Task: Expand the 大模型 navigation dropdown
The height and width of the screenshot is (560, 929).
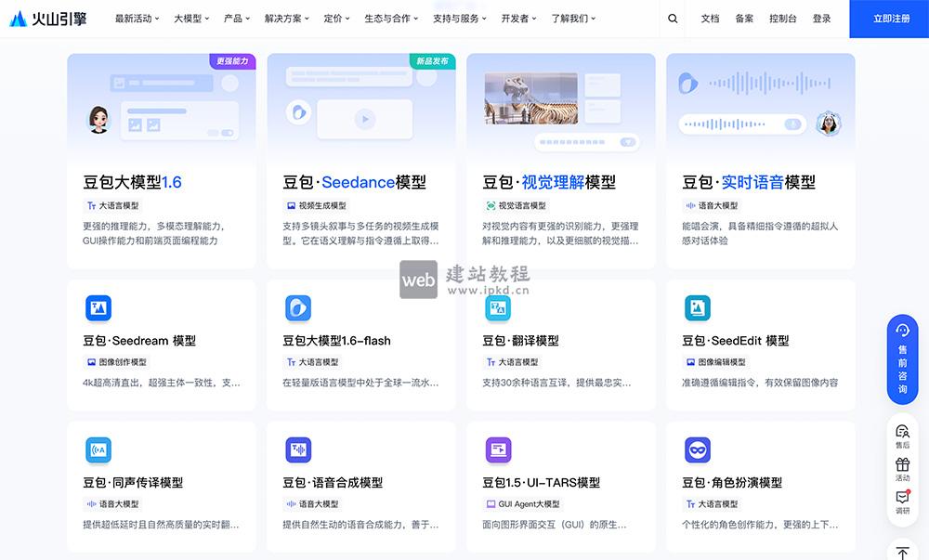Action: pos(188,18)
